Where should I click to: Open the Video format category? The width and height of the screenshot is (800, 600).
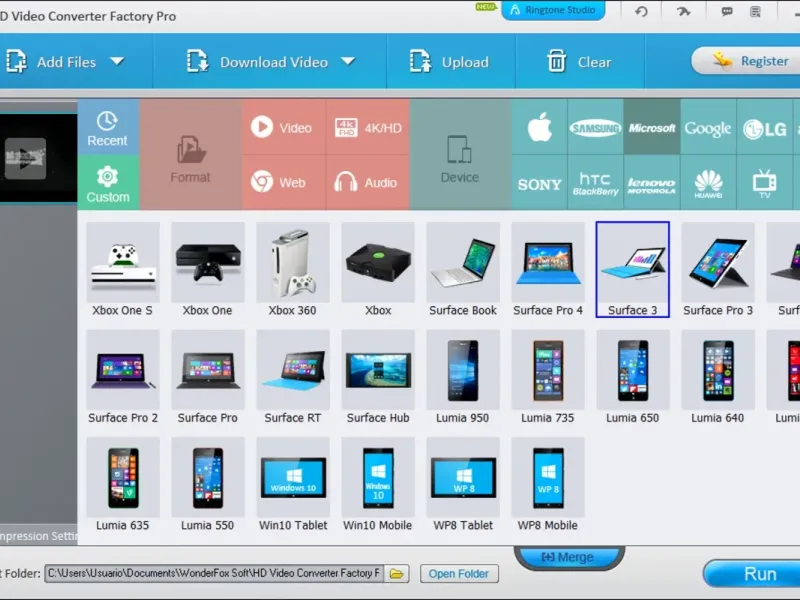tap(283, 127)
